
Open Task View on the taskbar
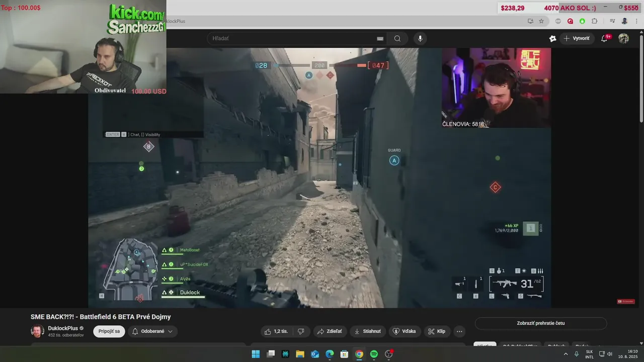click(271, 354)
